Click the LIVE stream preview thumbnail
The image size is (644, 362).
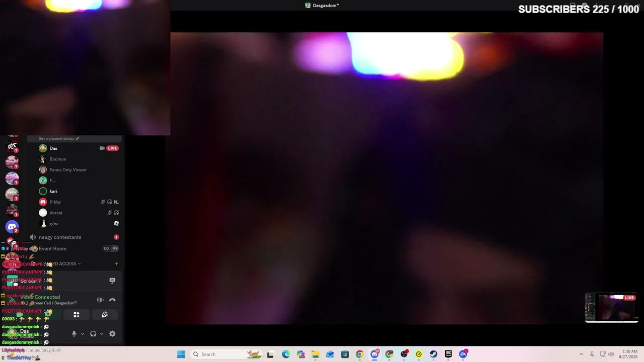point(612,307)
